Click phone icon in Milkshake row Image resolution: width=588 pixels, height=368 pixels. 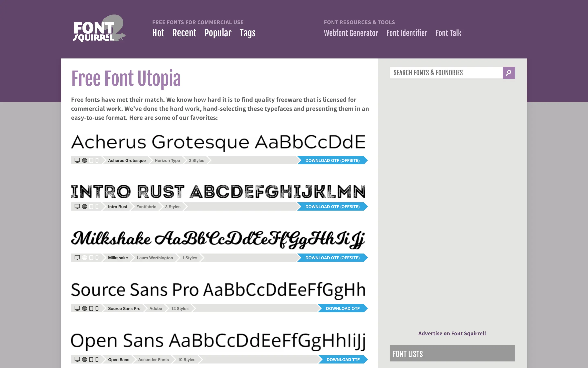click(x=97, y=258)
